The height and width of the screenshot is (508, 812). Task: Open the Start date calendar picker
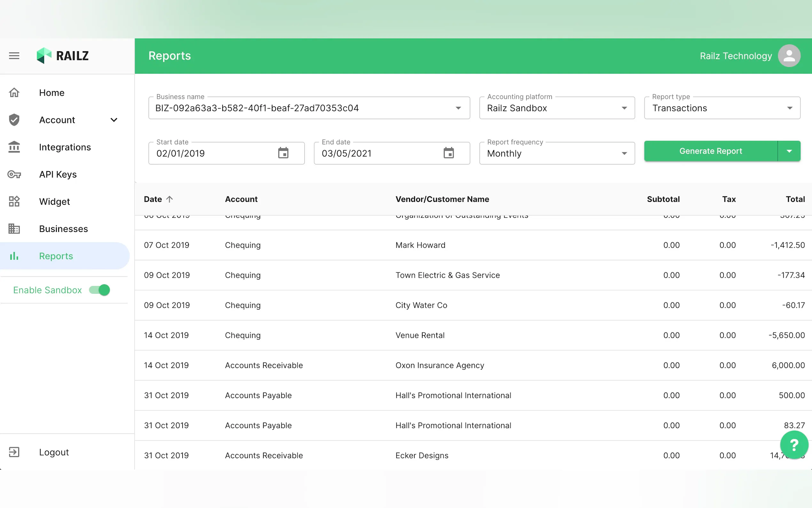(x=283, y=153)
